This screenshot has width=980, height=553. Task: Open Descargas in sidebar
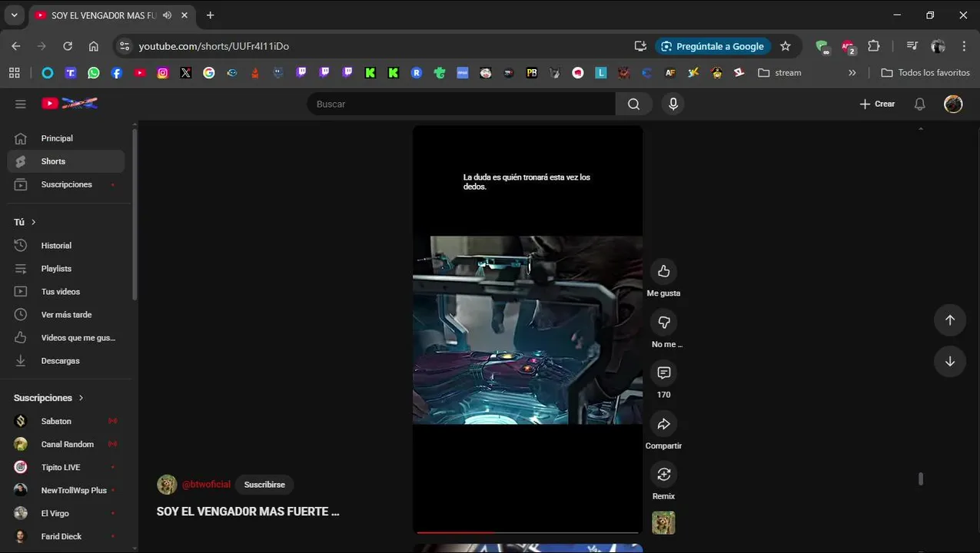pos(66,361)
